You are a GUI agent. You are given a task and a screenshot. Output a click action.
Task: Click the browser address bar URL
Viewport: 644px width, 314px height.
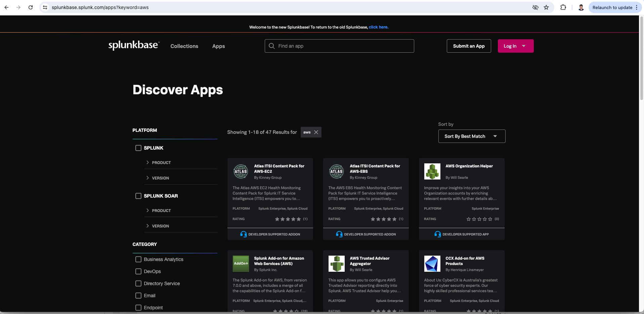pyautogui.click(x=100, y=7)
